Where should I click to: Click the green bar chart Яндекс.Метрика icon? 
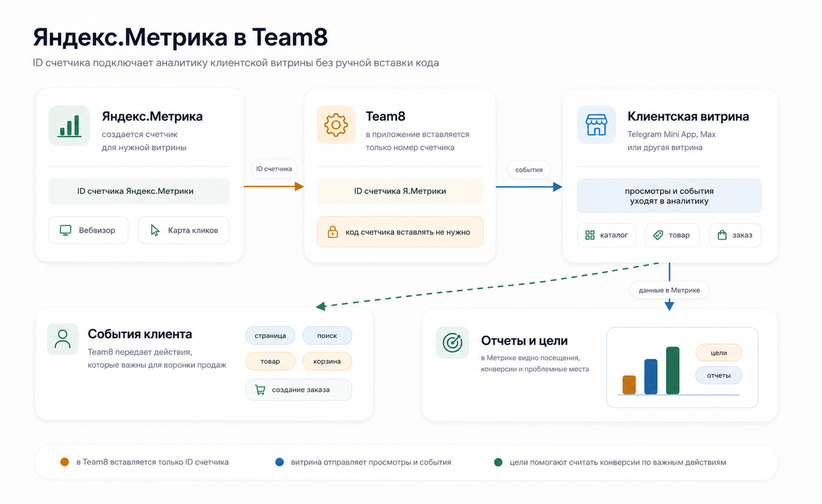click(69, 126)
